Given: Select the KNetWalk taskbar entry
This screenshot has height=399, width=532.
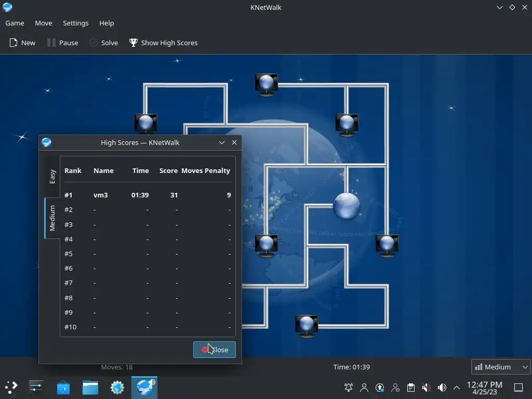Looking at the screenshot, I should (144, 387).
